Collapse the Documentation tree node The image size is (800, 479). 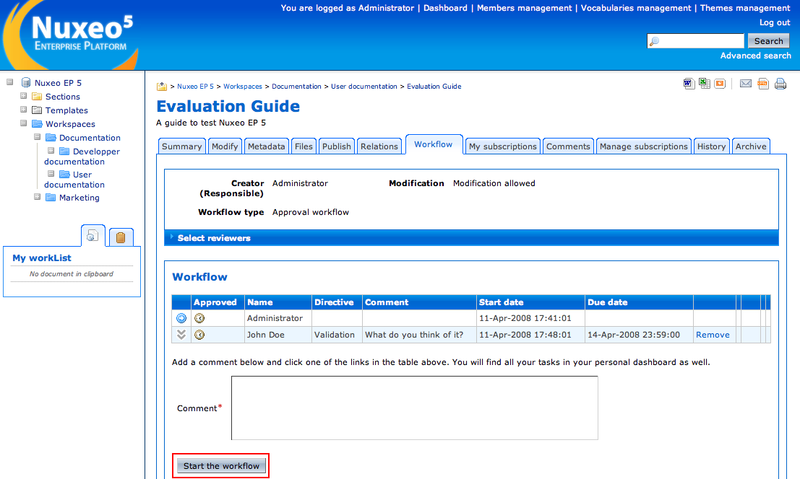click(37, 137)
